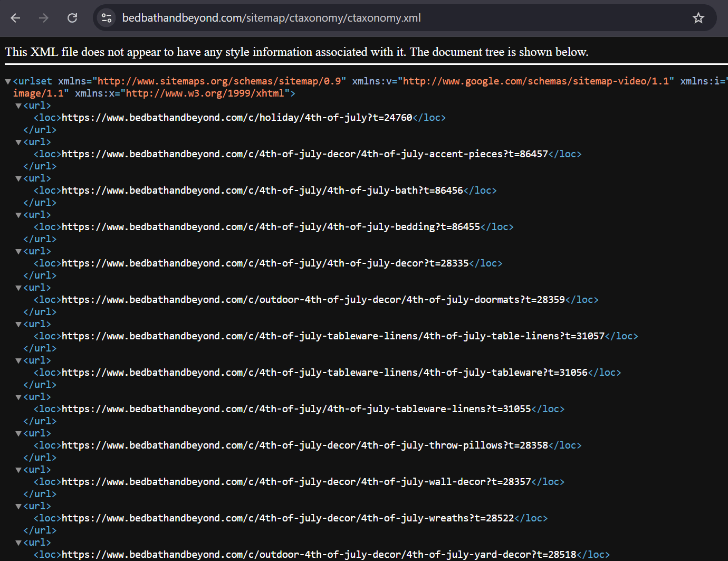Click the loc URL ending t=86455
This screenshot has width=728, height=561.
point(271,227)
